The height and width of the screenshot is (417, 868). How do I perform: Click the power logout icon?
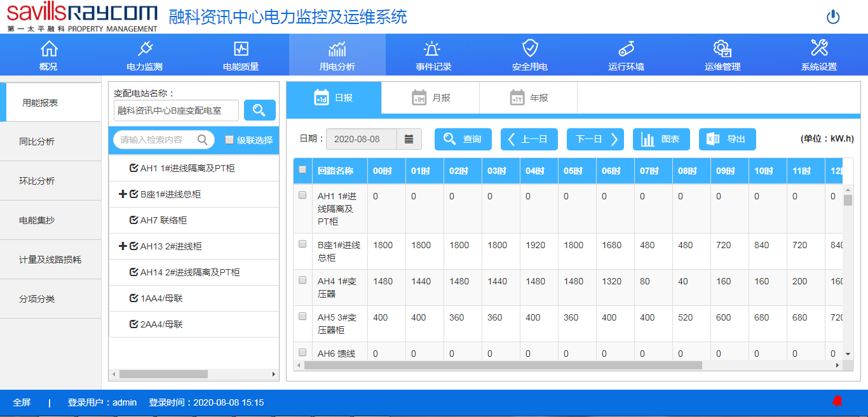833,17
